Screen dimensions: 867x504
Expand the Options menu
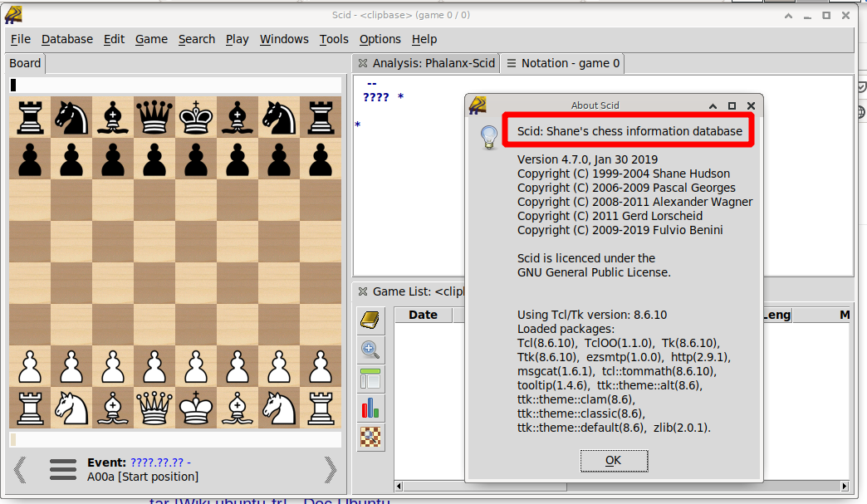click(x=380, y=39)
